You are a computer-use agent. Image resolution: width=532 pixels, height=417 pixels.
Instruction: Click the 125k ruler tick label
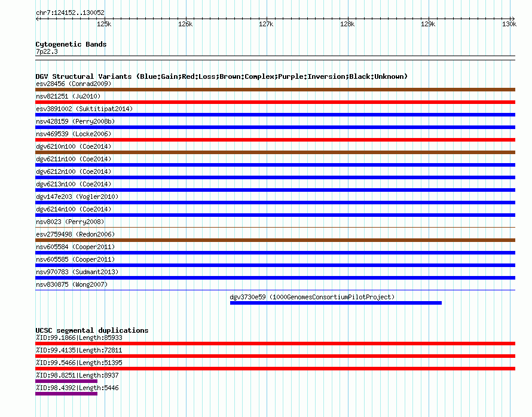coord(104,24)
